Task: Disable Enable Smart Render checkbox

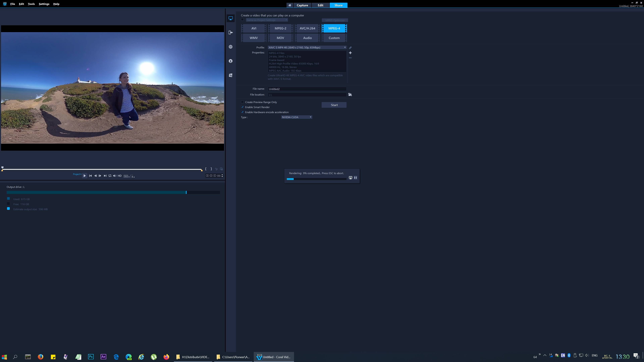Action: 242,107
